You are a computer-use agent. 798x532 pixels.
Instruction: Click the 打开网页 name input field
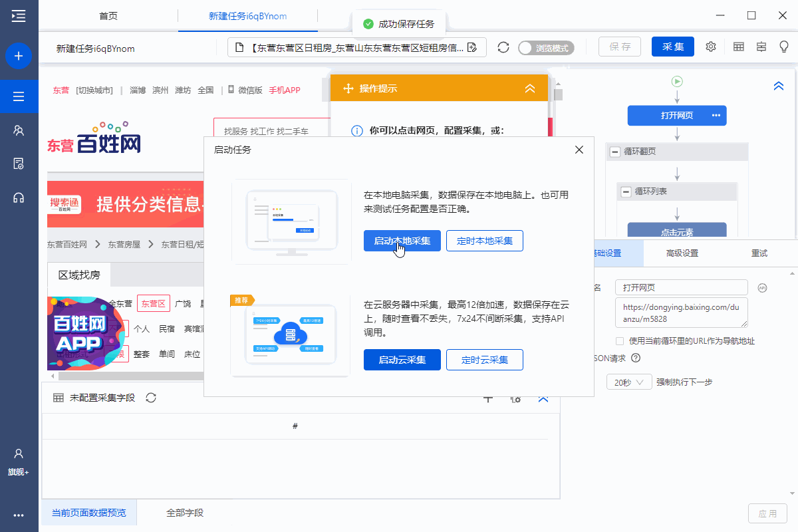tap(681, 288)
